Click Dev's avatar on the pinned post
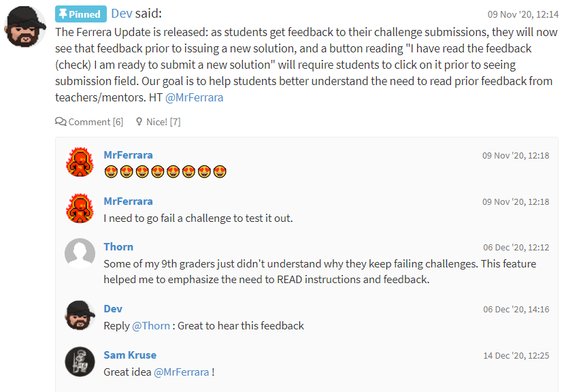The image size is (566, 392). point(26,27)
